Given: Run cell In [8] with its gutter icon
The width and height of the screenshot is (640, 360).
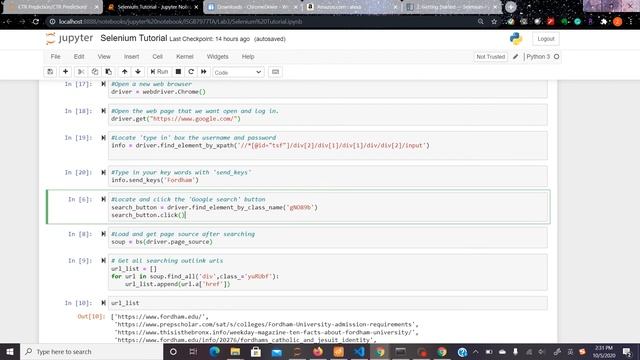Looking at the screenshot, I should click(103, 234).
